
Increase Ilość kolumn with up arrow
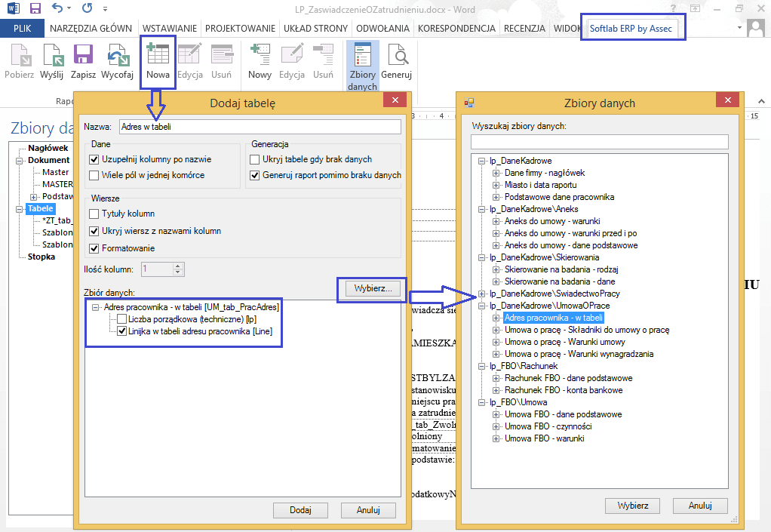[179, 266]
